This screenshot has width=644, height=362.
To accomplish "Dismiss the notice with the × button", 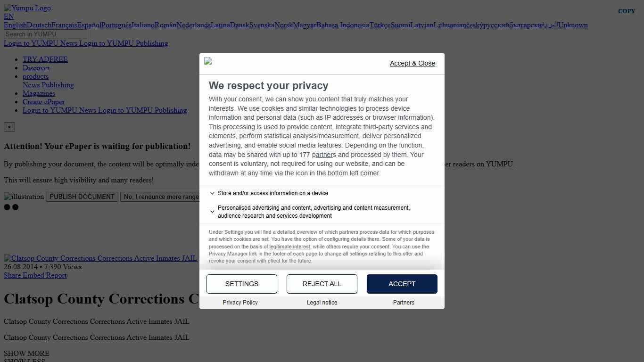I will (9, 127).
